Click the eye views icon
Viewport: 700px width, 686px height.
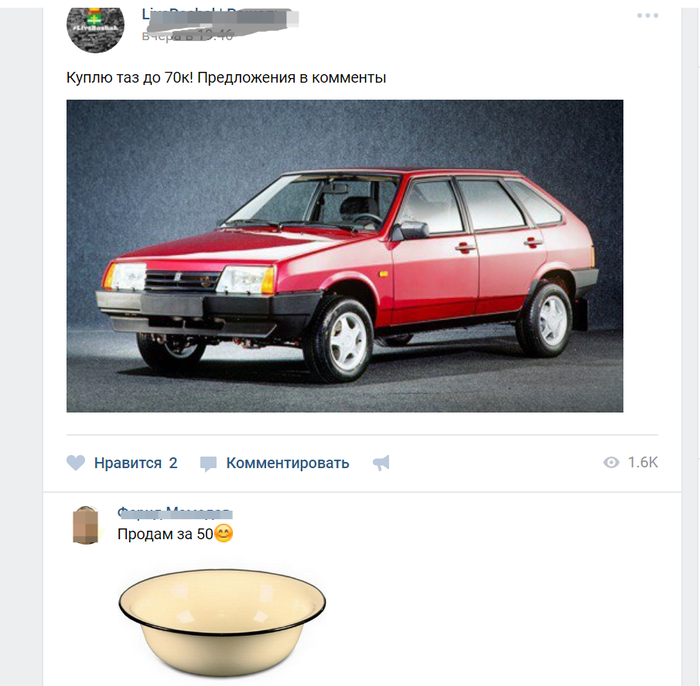(611, 462)
